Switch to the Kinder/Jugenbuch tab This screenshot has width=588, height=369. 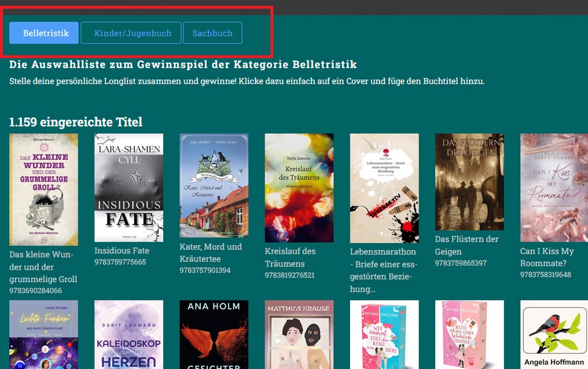pos(131,33)
